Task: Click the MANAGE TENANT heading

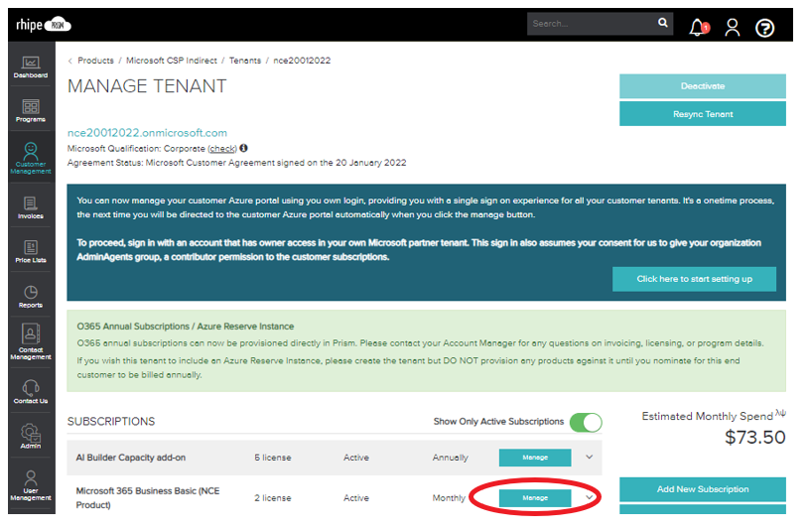Action: point(147,86)
